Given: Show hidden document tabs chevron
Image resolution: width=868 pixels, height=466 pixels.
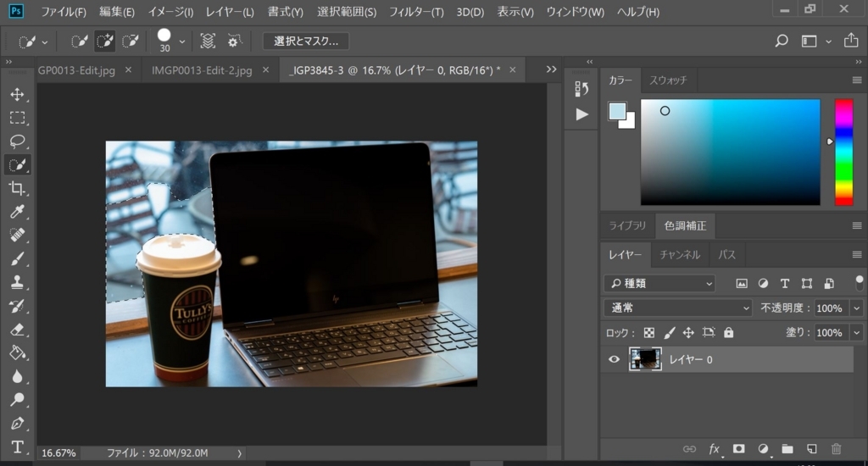Looking at the screenshot, I should [551, 69].
